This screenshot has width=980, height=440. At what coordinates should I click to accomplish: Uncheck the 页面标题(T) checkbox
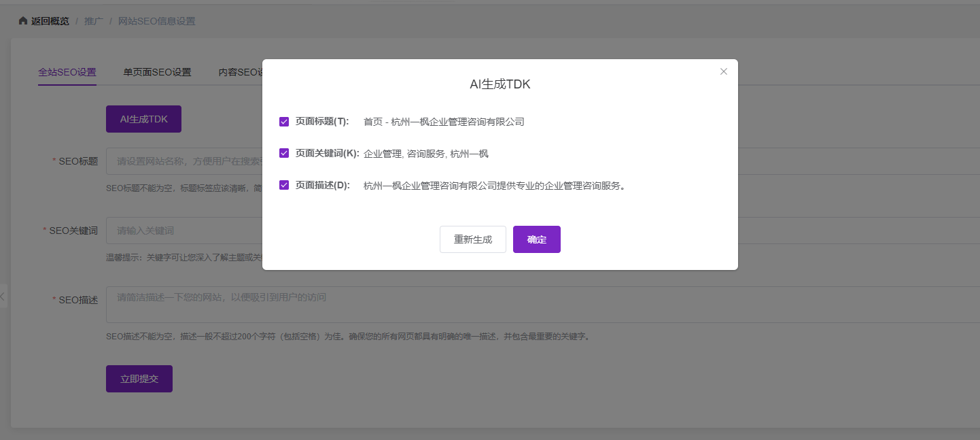[284, 122]
